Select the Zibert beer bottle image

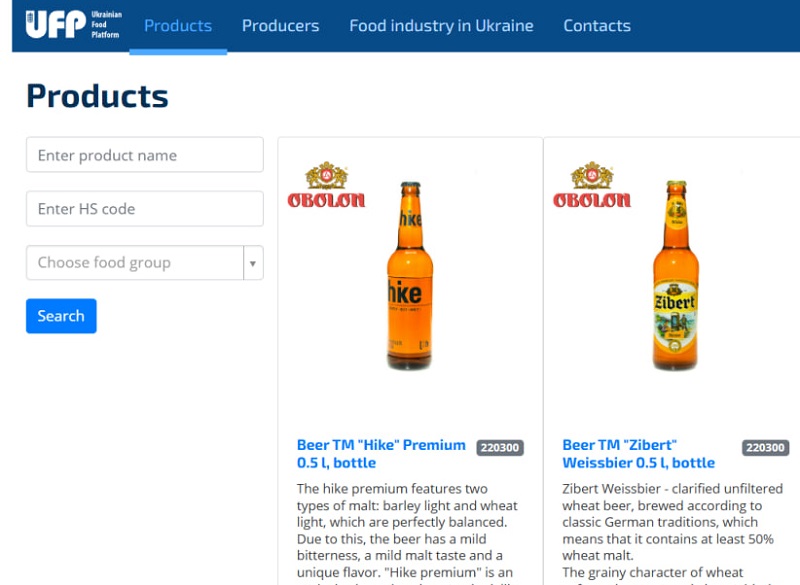click(x=676, y=276)
